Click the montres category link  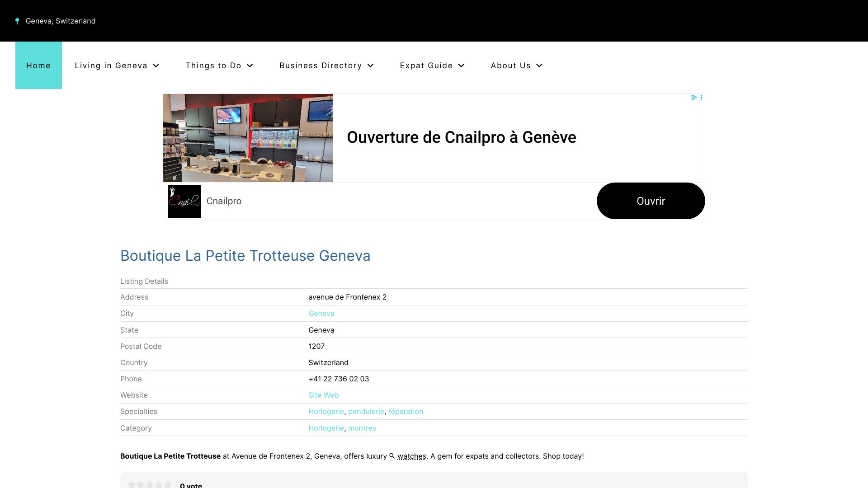pos(362,428)
